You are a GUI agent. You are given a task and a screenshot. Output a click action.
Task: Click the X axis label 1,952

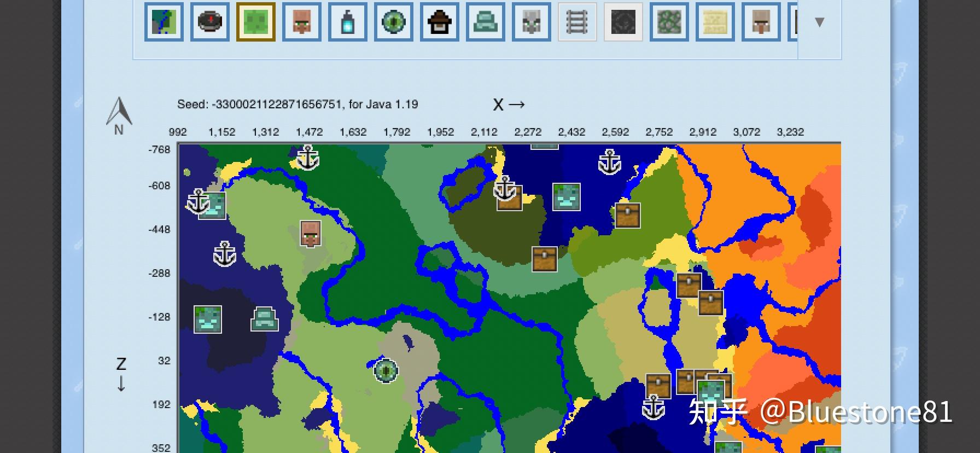click(x=441, y=132)
